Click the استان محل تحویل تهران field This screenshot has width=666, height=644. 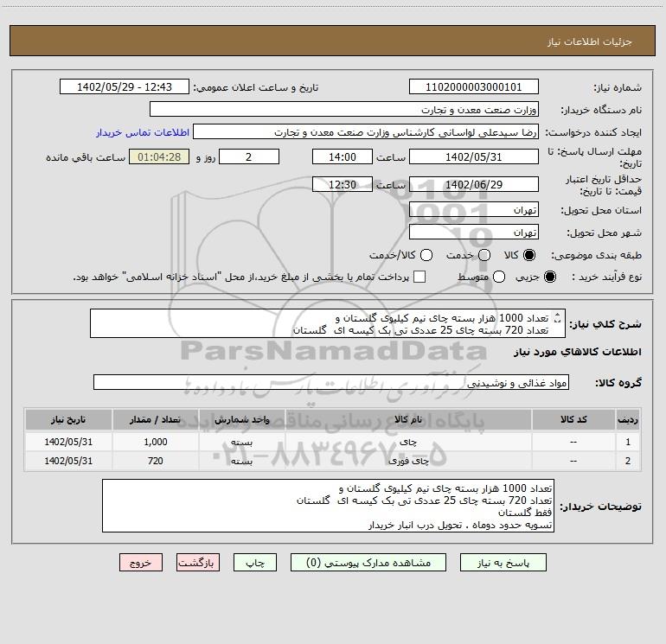click(x=474, y=209)
